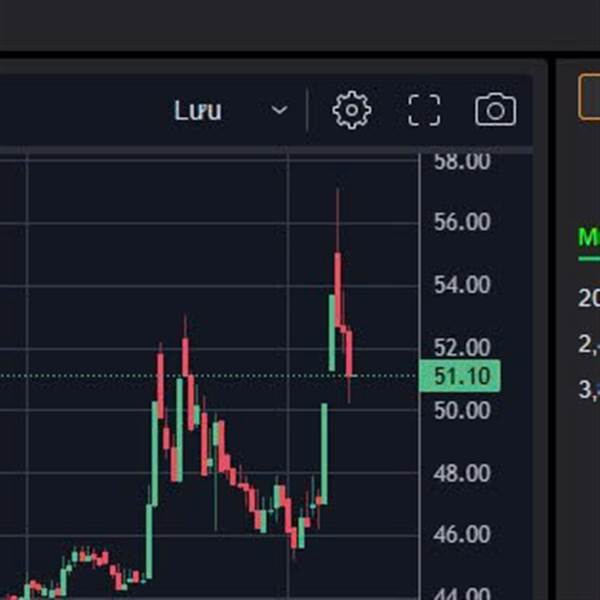The width and height of the screenshot is (600, 600).
Task: Click the 56.00 price axis label
Action: pos(462,222)
